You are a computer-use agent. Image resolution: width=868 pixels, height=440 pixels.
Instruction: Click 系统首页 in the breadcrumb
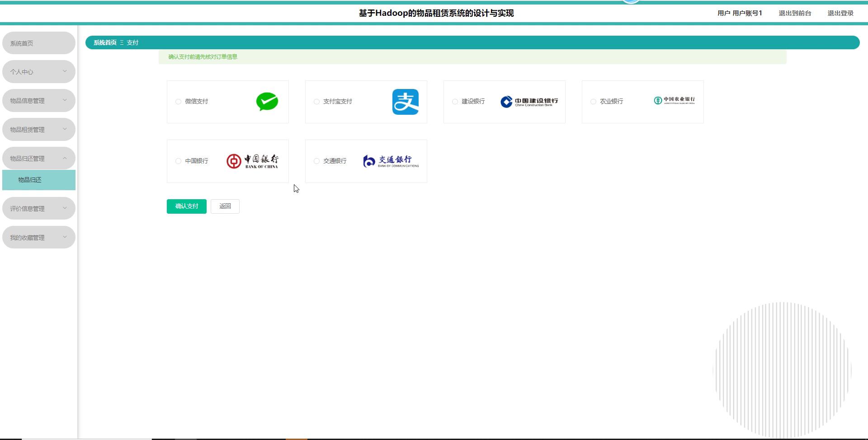pos(105,42)
